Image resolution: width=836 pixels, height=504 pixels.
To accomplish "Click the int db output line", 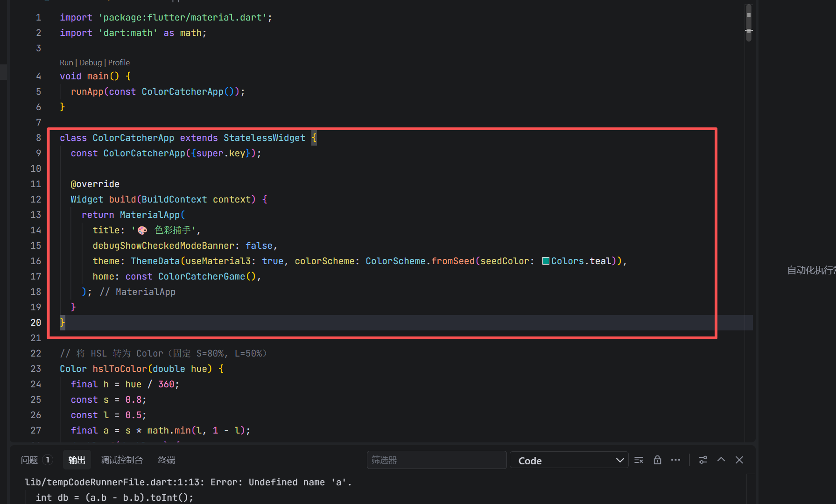I will tap(114, 497).
